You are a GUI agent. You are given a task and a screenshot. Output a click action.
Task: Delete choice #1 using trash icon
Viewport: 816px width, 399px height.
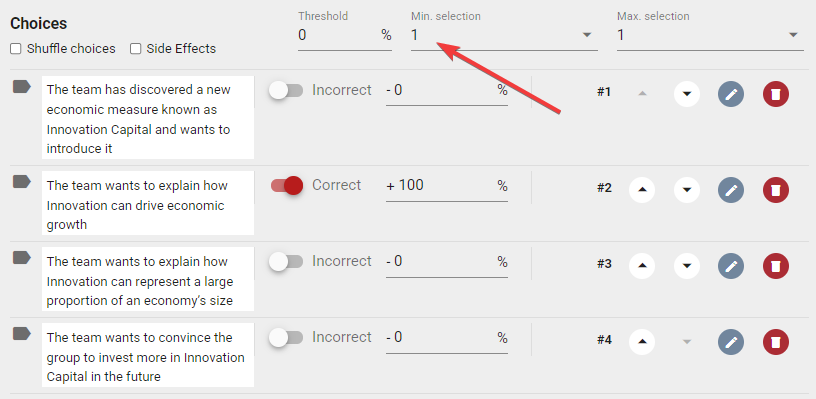coord(775,94)
